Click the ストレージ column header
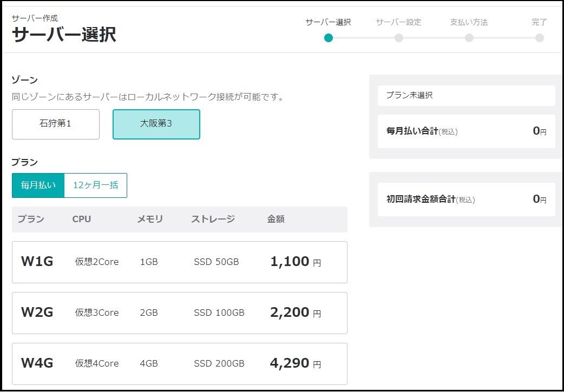This screenshot has width=564, height=392. point(213,219)
